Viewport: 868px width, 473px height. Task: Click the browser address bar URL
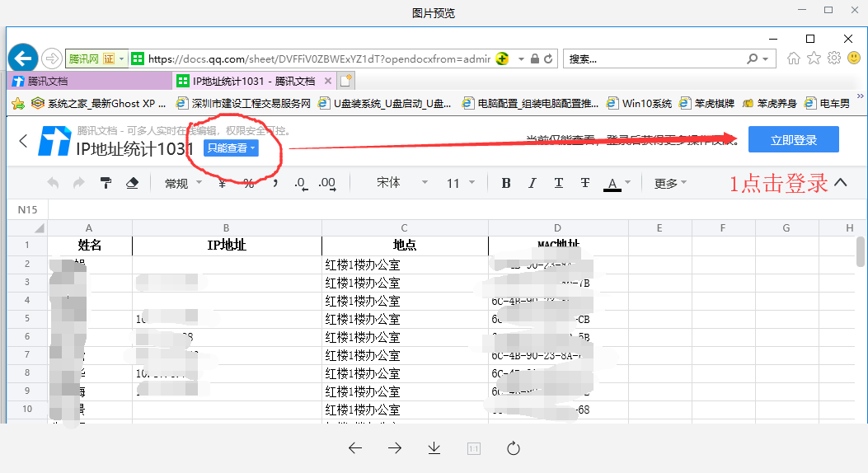(x=318, y=59)
